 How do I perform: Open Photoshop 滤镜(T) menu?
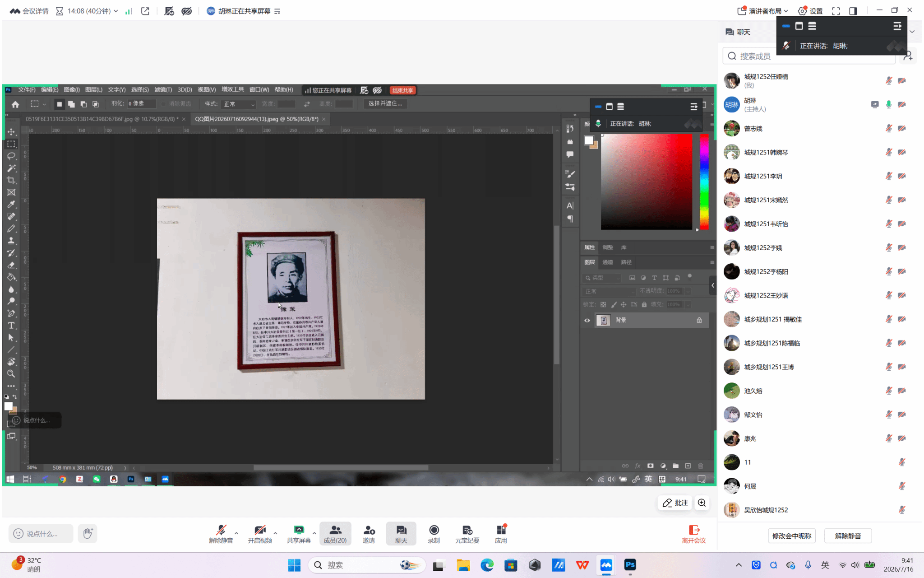tap(163, 90)
